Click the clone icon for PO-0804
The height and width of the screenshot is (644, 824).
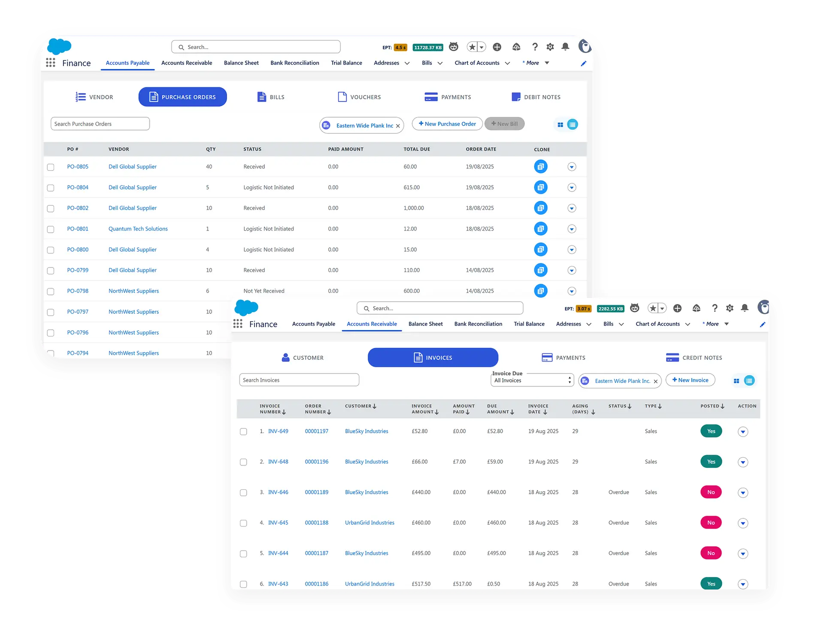(540, 187)
